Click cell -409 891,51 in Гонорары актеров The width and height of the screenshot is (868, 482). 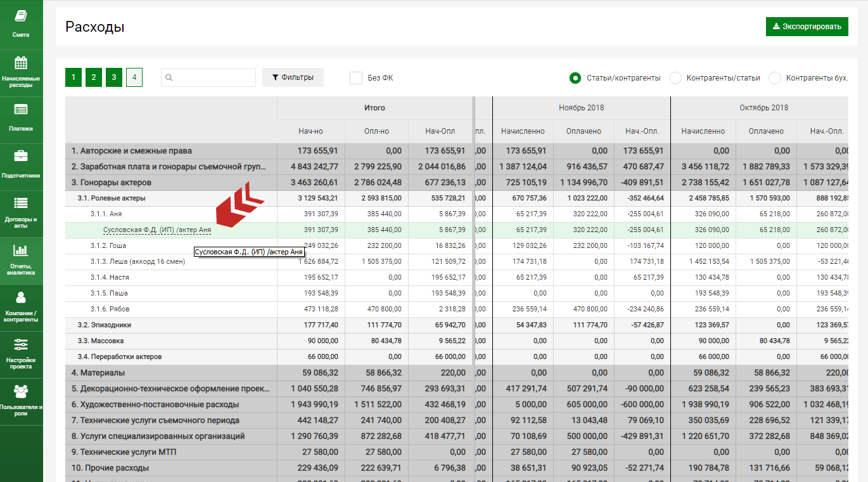click(x=641, y=183)
